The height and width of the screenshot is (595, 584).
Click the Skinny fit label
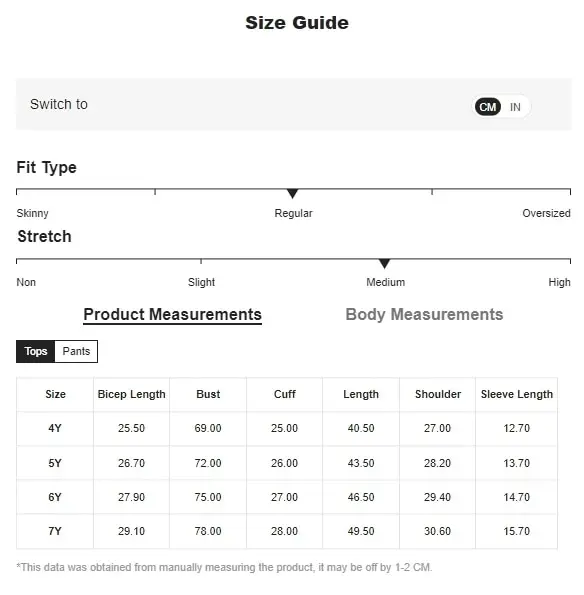click(x=32, y=213)
